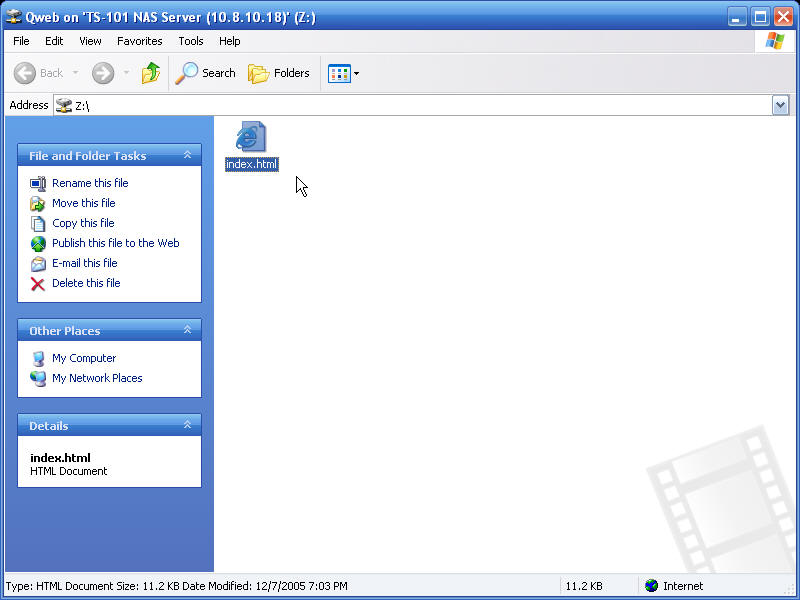Click the Copy this file icon

tap(38, 223)
